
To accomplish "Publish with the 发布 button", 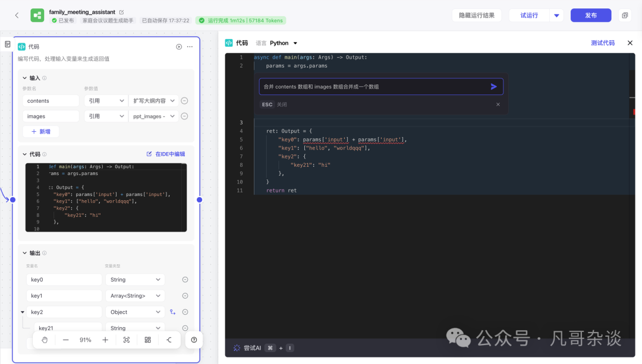I will pyautogui.click(x=591, y=15).
